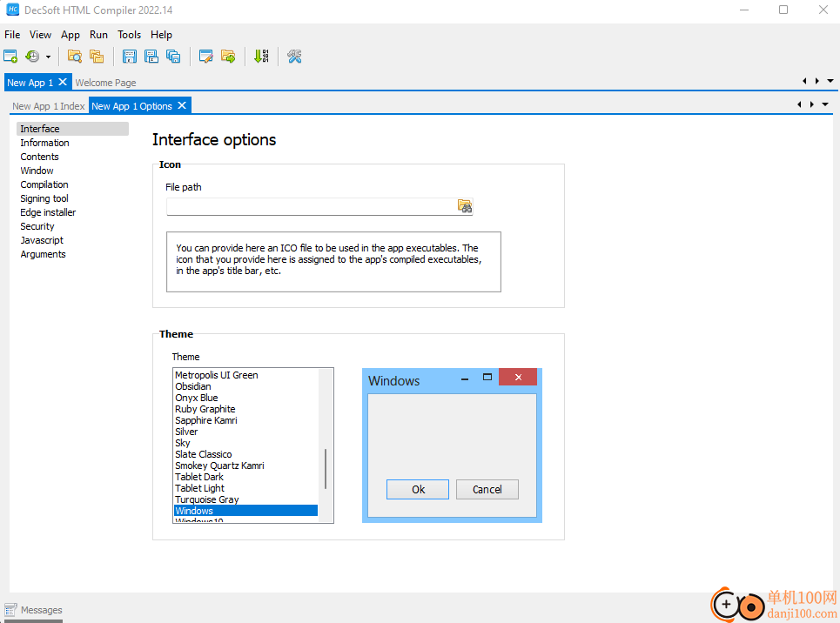Open top tab list dropdown arrow
This screenshot has height=623, width=840.
coord(830,81)
